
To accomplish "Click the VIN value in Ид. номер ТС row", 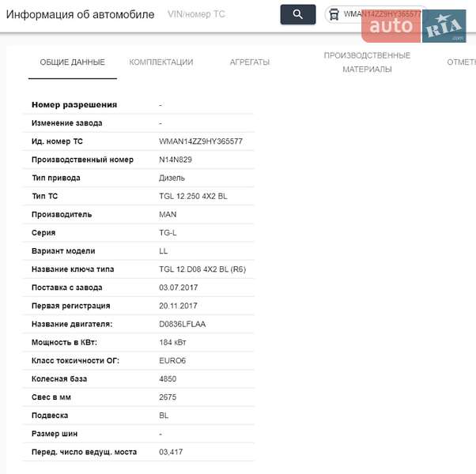I will point(201,141).
